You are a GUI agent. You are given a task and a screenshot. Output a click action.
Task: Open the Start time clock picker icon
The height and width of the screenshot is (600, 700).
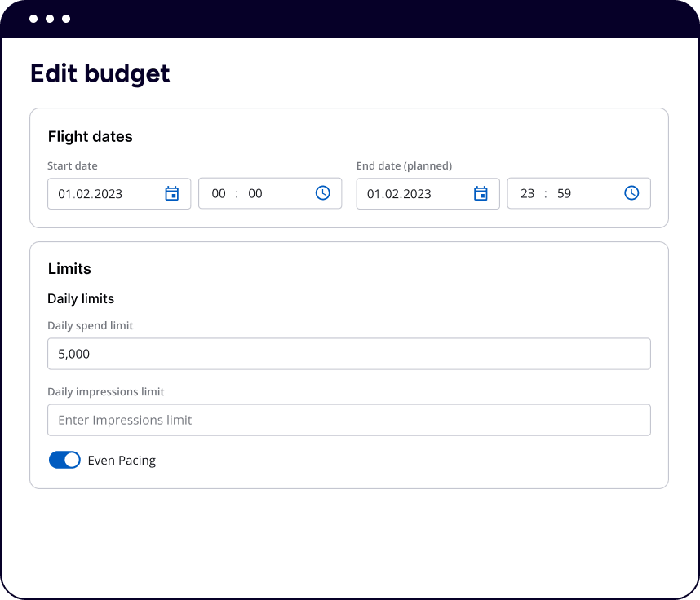tap(323, 193)
